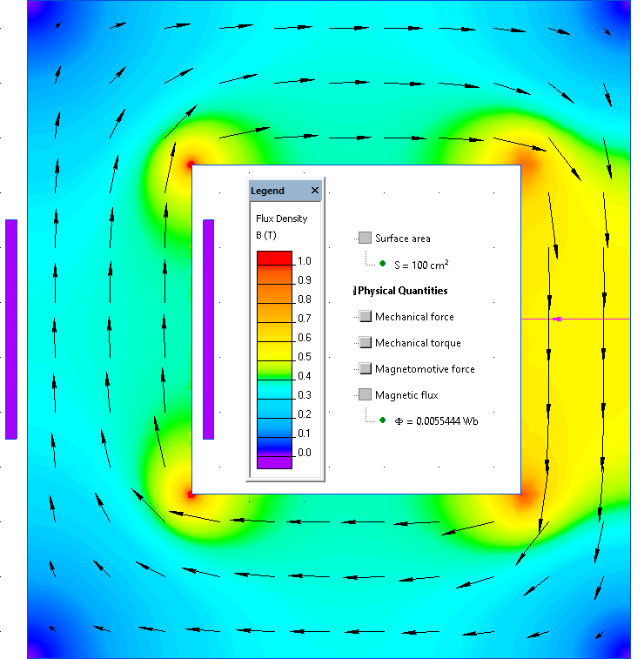Image resolution: width=644 pixels, height=659 pixels.
Task: Select the Mechanical torque square icon
Action: click(365, 342)
